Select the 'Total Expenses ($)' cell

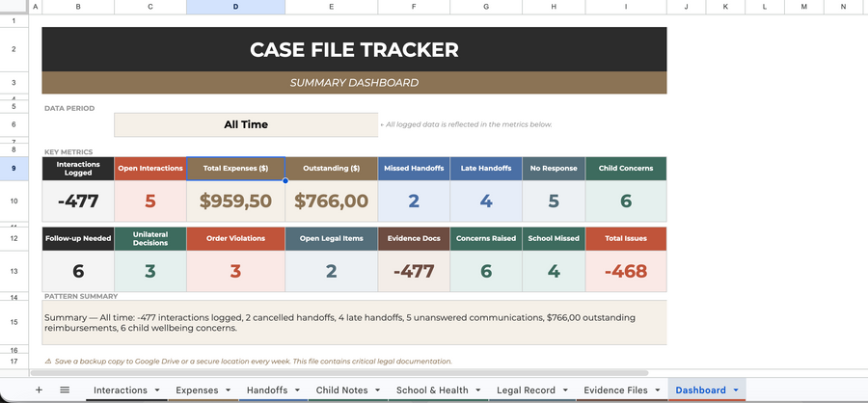tap(236, 169)
